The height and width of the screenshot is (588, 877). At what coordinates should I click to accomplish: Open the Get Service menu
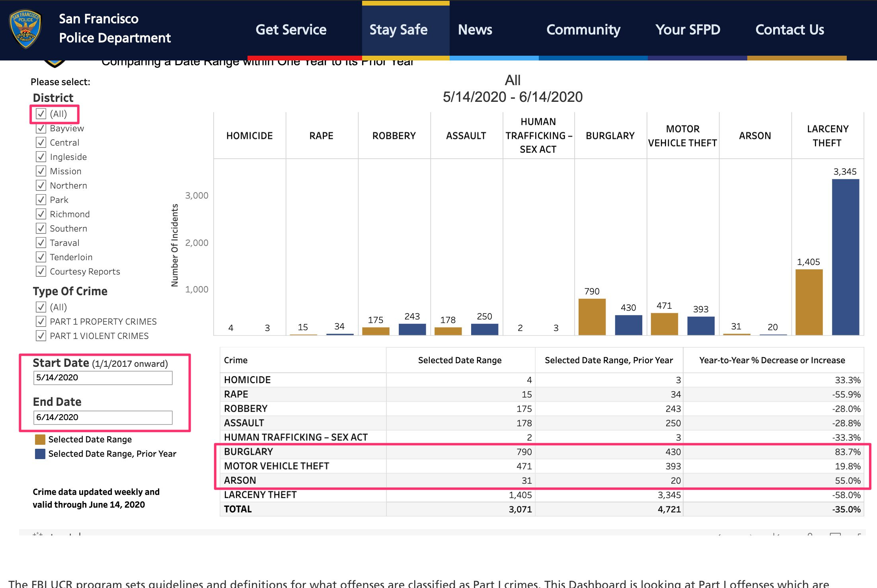(x=291, y=29)
